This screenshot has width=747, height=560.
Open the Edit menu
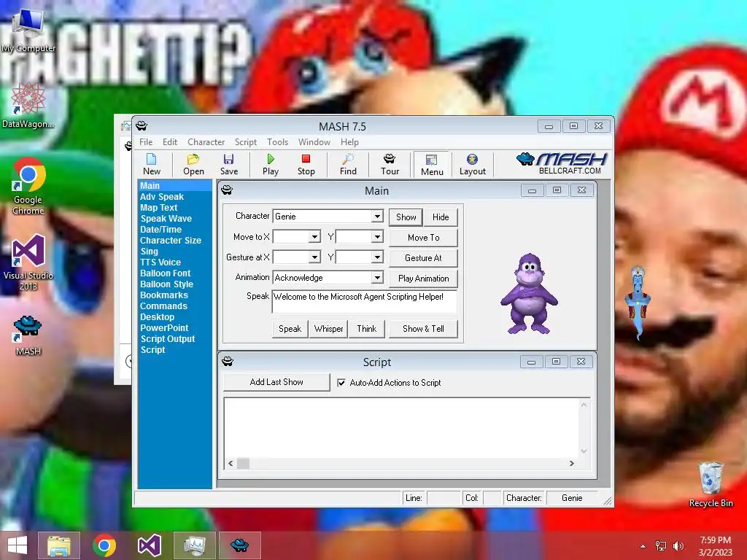tap(169, 142)
